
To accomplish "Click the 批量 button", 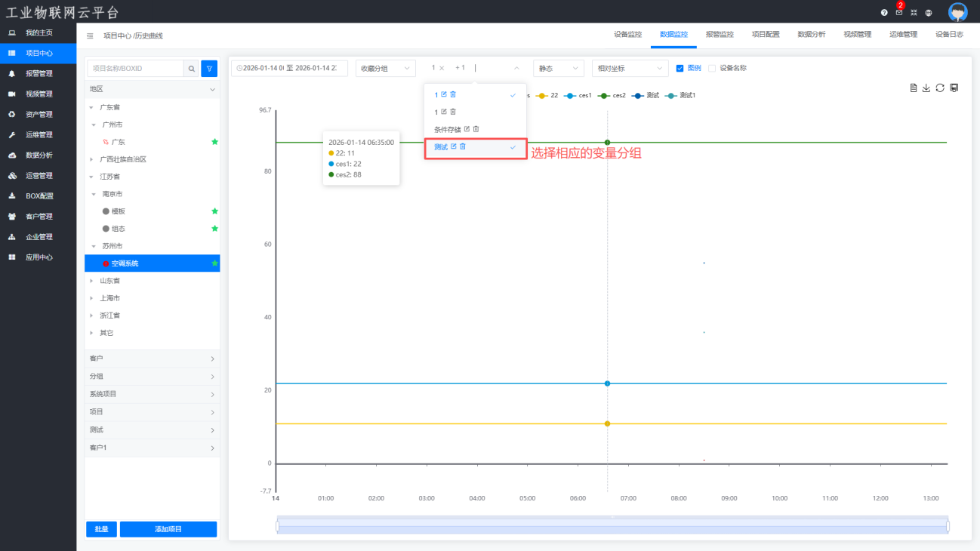I will pos(101,529).
